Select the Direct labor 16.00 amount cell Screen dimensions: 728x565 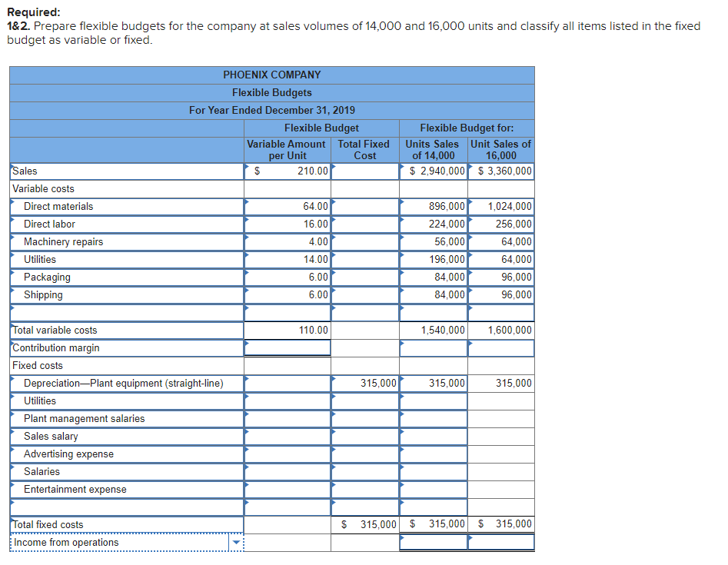click(288, 224)
